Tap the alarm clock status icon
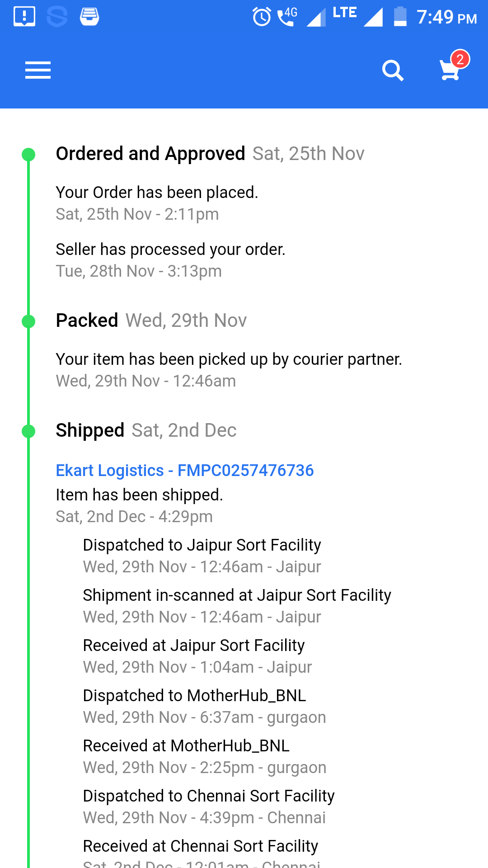The width and height of the screenshot is (488, 868). click(262, 17)
